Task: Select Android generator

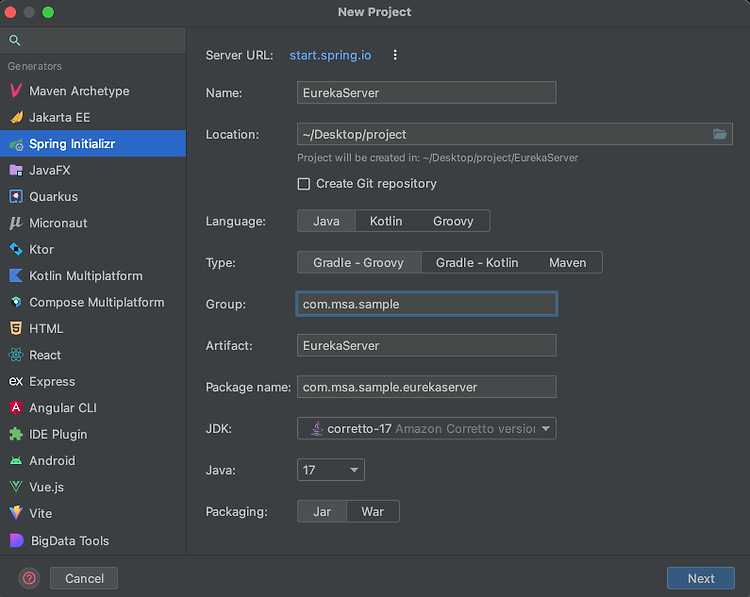Action: 93,461
